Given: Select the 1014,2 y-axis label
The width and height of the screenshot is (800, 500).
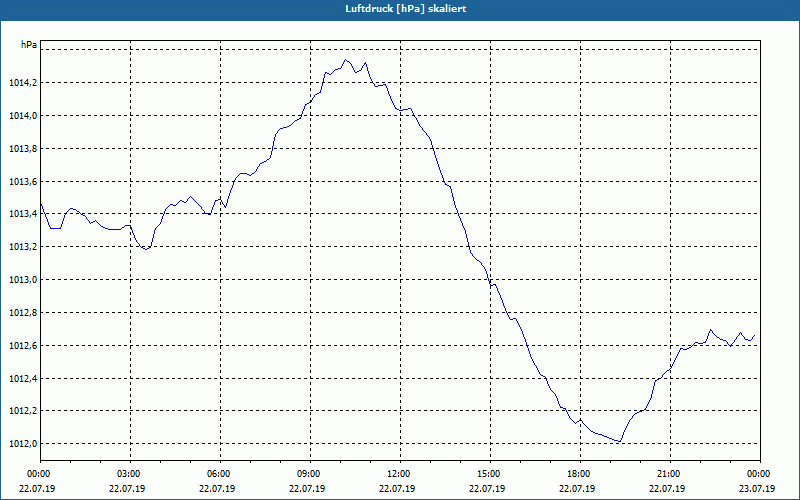Looking at the screenshot, I should [23, 83].
